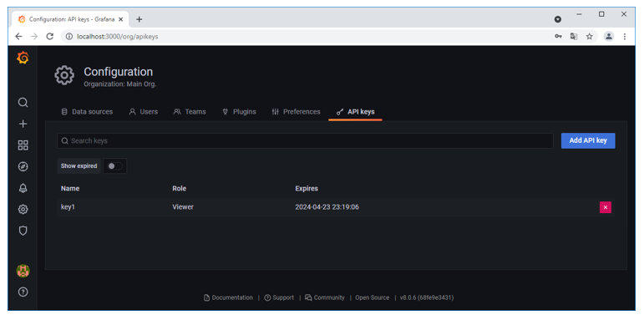Open the Community footer link

pos(324,297)
